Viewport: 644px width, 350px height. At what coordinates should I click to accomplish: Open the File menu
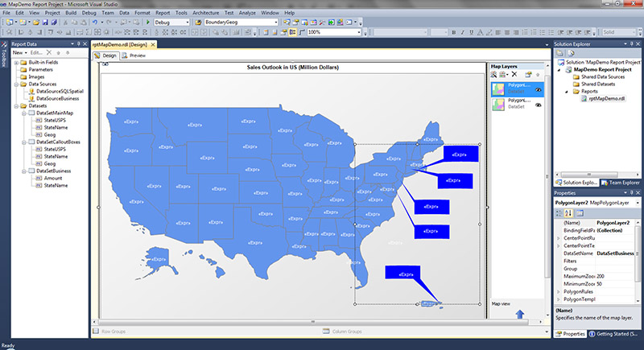6,13
